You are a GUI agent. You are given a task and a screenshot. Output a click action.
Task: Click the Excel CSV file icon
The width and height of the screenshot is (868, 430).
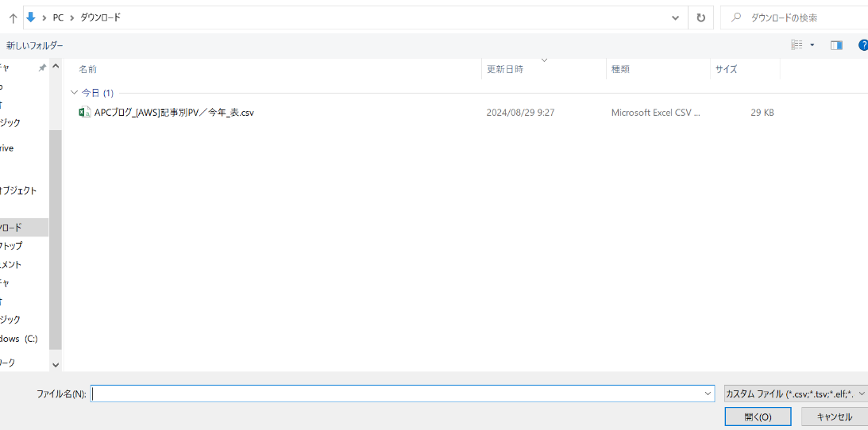(85, 113)
